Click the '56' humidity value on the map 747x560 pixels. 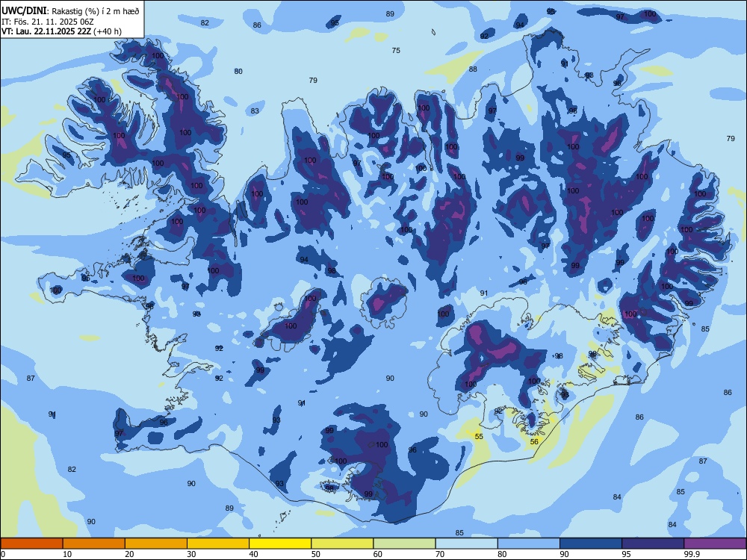point(534,441)
